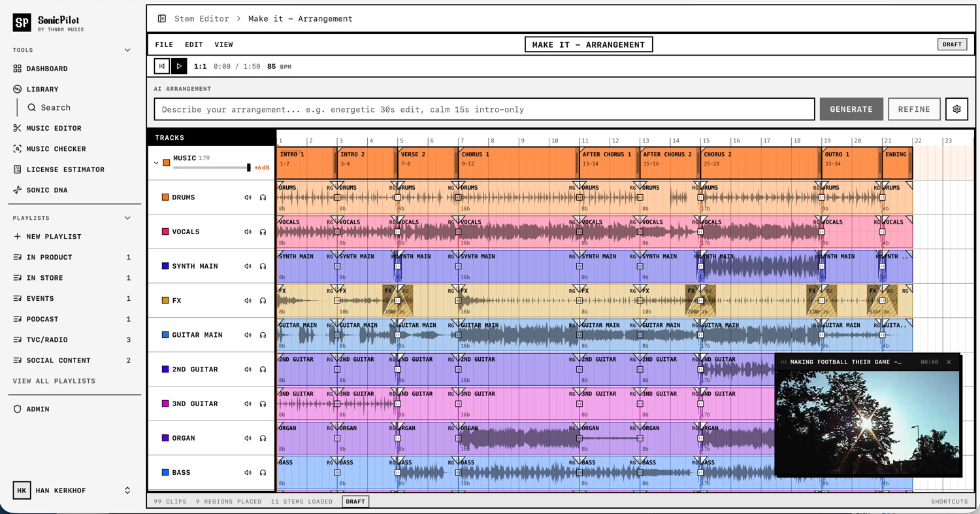
Task: Mute the Drums track
Action: (x=248, y=197)
